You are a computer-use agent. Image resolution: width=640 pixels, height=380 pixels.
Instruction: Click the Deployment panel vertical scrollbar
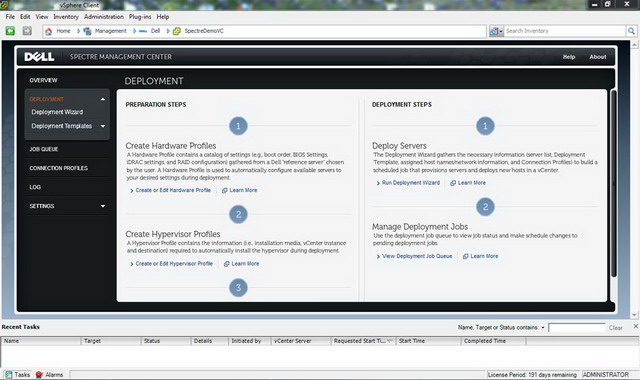(613, 184)
